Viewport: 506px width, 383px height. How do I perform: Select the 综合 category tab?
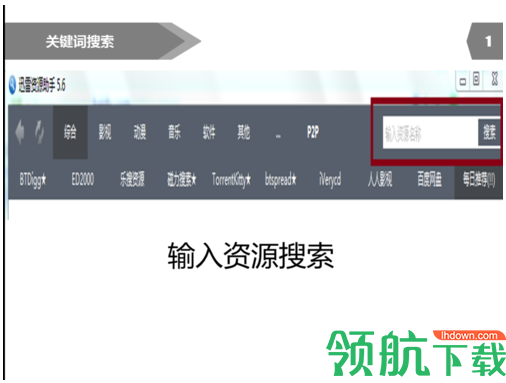coord(70,132)
